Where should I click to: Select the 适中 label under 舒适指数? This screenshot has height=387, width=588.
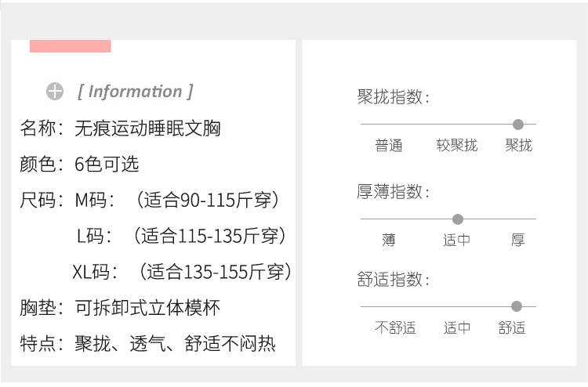pyautogui.click(x=457, y=327)
